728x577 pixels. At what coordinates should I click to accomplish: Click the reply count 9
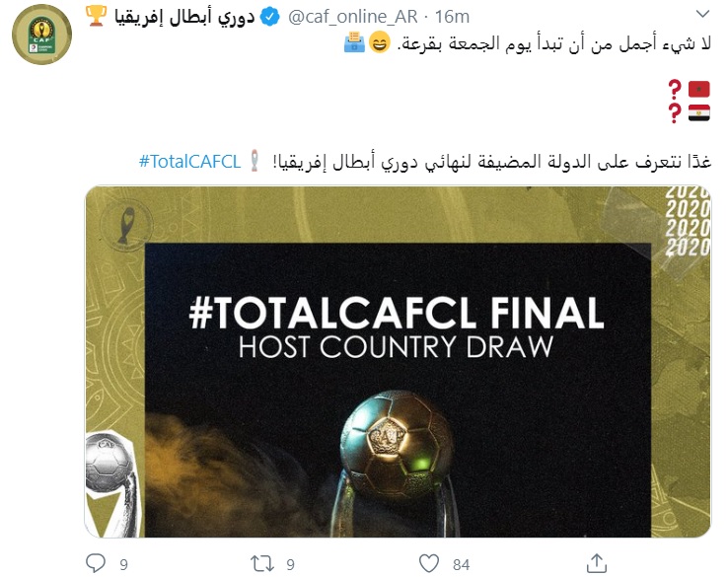(x=123, y=564)
